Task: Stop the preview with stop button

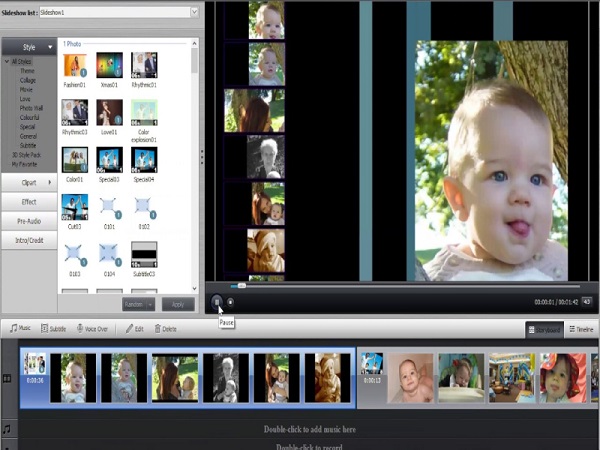Action: coord(230,302)
